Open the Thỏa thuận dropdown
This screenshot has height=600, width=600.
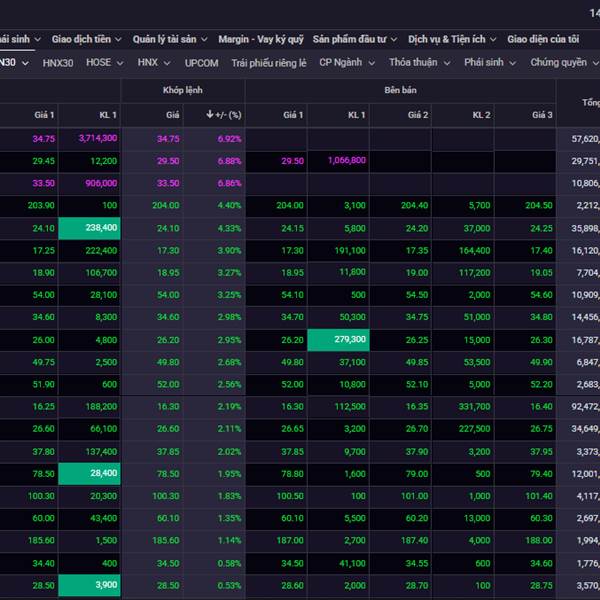[413, 62]
